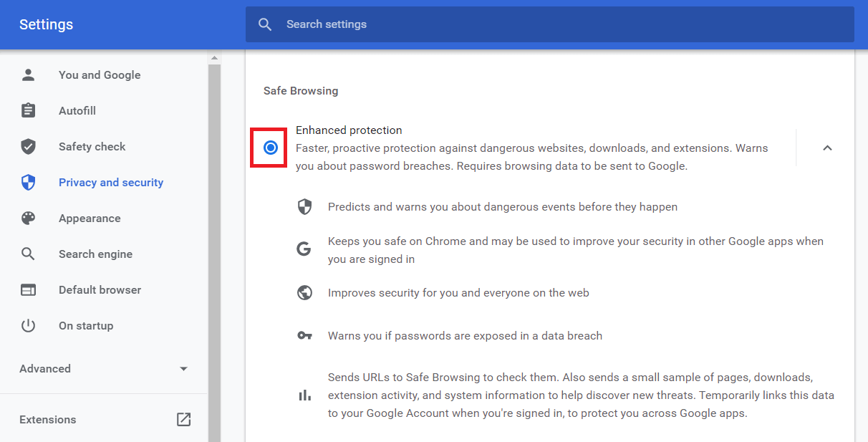Click the Search engine magnifier icon in sidebar
Image resolution: width=868 pixels, height=442 pixels.
(28, 254)
